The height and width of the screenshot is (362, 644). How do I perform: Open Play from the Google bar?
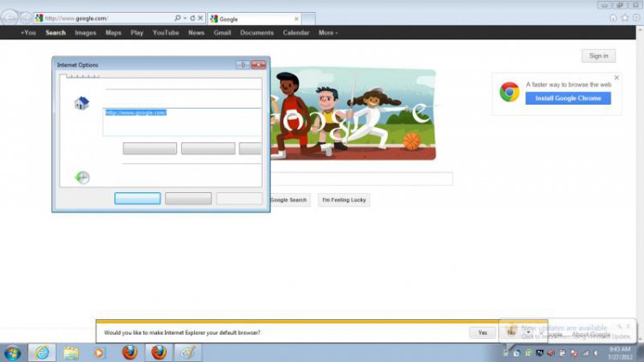pyautogui.click(x=137, y=33)
